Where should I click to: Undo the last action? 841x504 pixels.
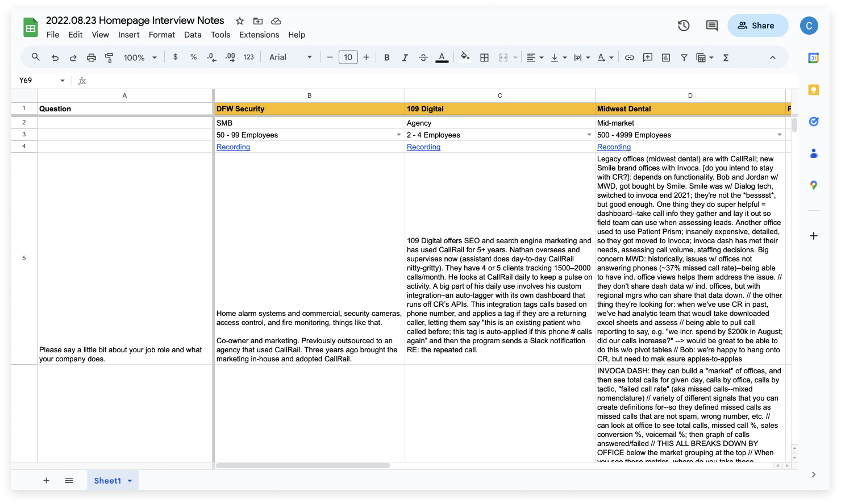point(55,57)
